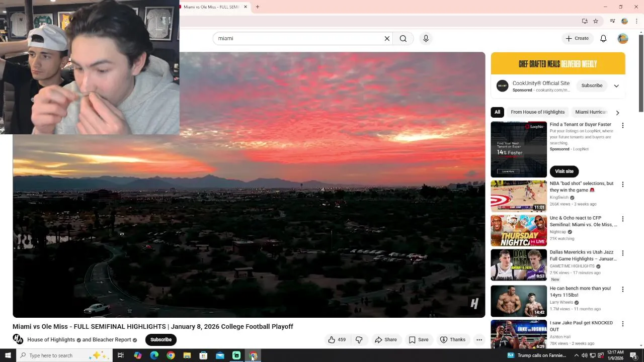Open Microsoft Store from taskbar
The width and height of the screenshot is (644, 362).
[203, 355]
